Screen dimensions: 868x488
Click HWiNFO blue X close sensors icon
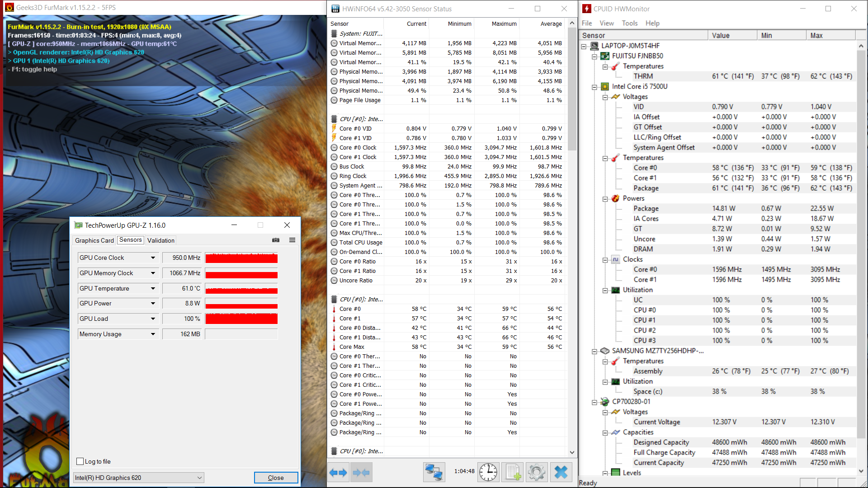(x=561, y=472)
